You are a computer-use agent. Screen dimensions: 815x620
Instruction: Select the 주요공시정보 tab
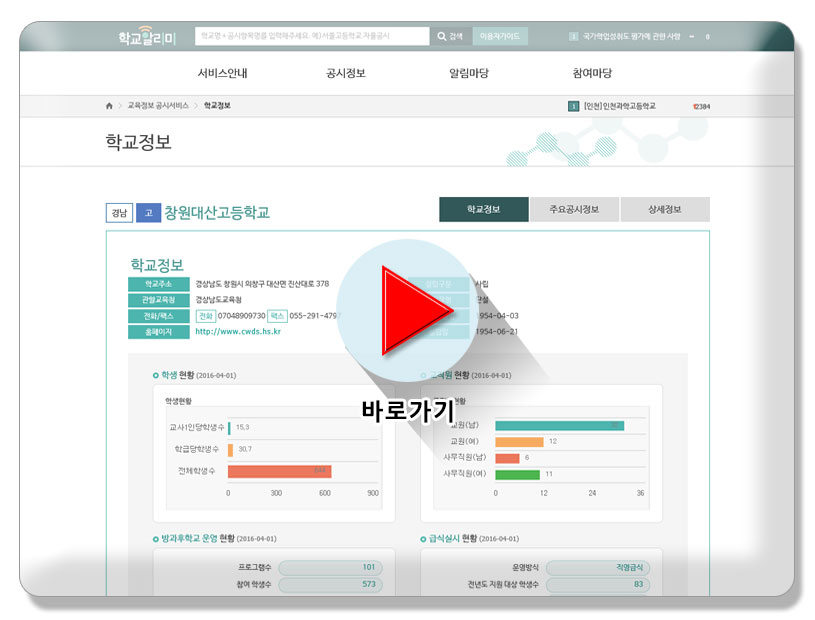[574, 209]
